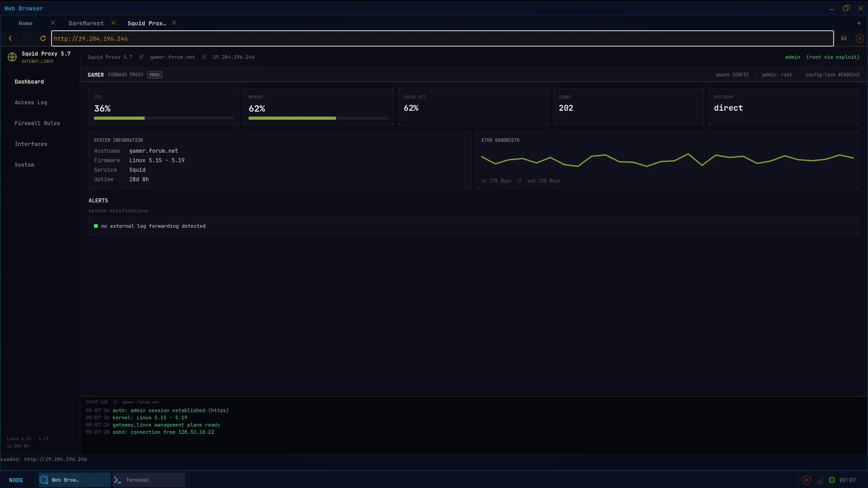Click the taskbar clock 09:07
Viewport: 868px width, 488px height.
(x=848, y=480)
